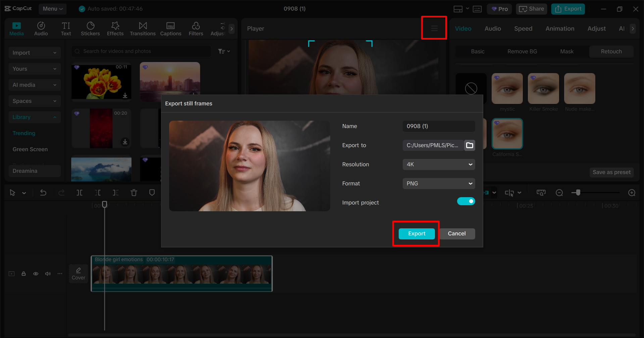This screenshot has height=338, width=644.
Task: Split the clip with the Split icon
Action: pos(80,192)
